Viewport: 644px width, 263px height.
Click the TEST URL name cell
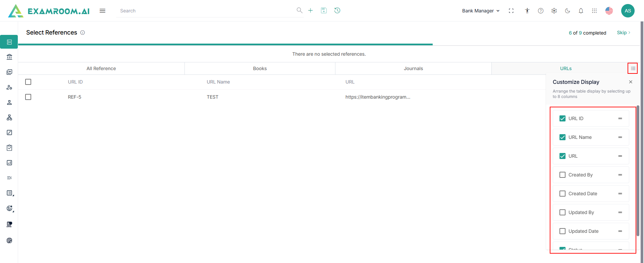[212, 97]
